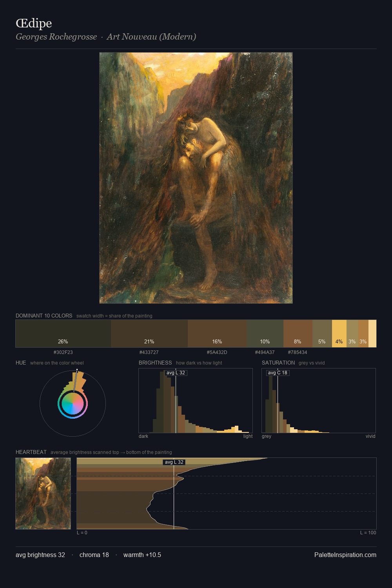Open the PaletteInspiration.com link

pos(345,555)
